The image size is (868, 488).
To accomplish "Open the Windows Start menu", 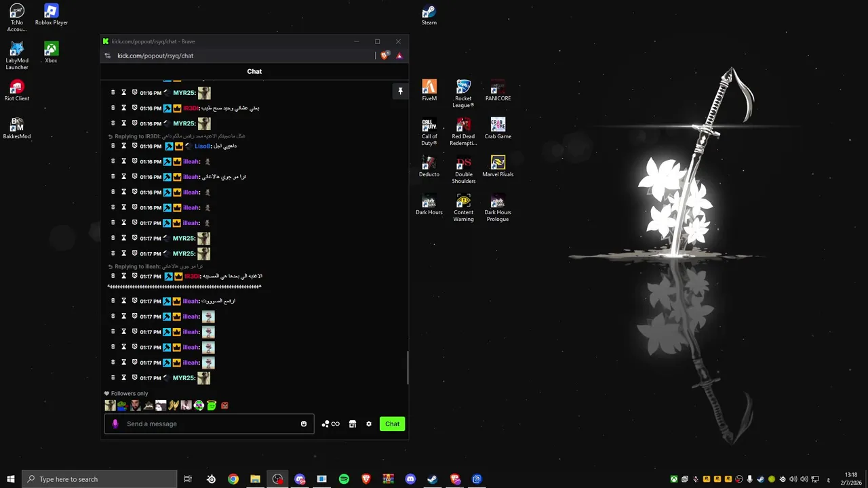I will click(11, 479).
